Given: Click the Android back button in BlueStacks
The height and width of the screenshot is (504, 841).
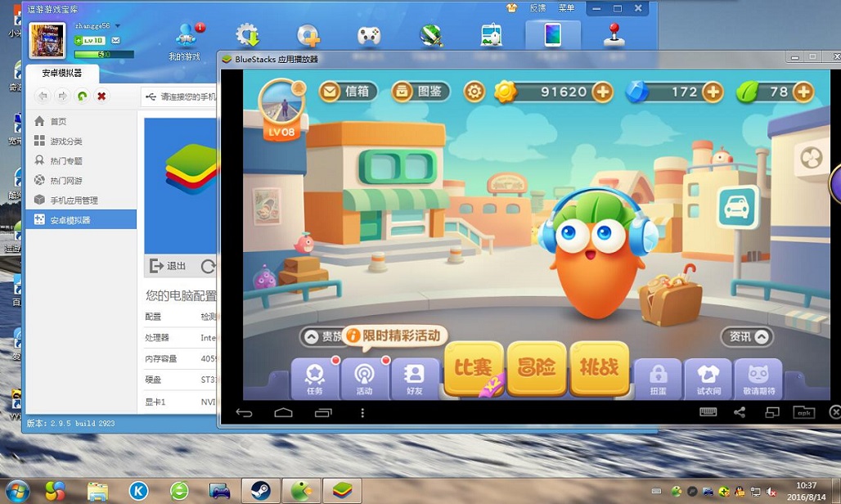Looking at the screenshot, I should click(244, 412).
